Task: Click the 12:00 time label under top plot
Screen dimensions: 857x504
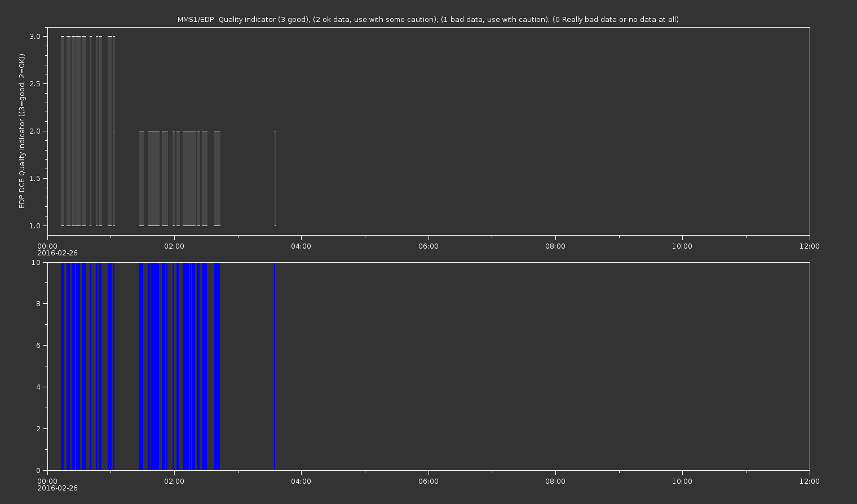Action: 810,246
